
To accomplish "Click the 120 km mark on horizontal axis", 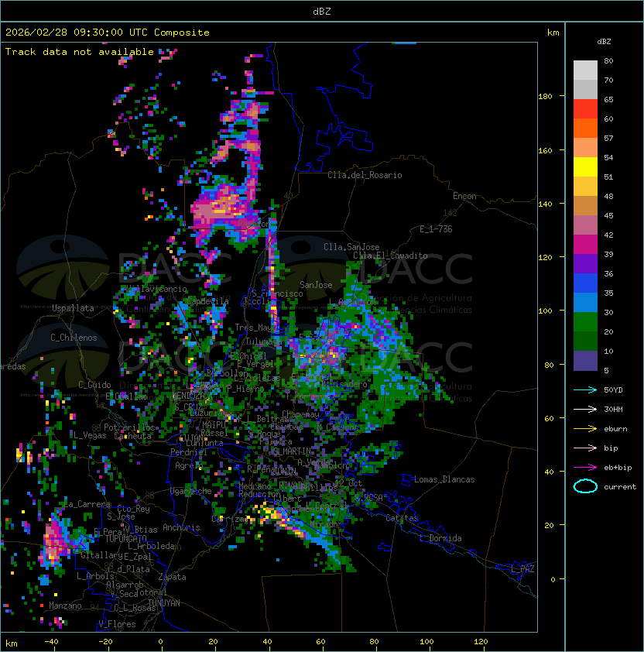I will coord(481,642).
